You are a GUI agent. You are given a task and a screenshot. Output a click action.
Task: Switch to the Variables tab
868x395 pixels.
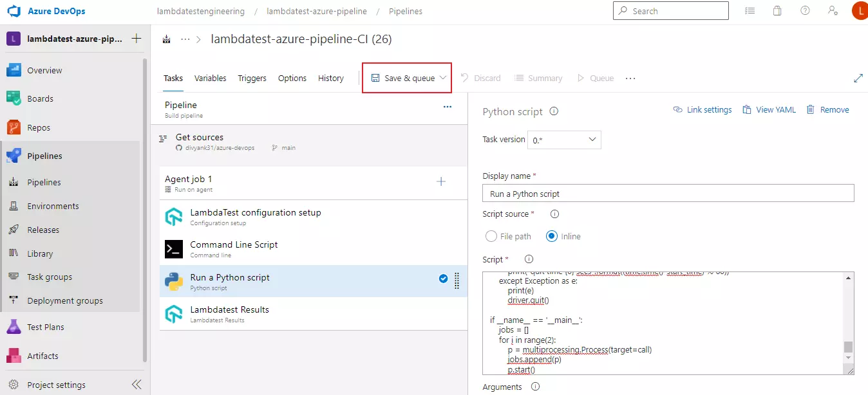pyautogui.click(x=210, y=77)
